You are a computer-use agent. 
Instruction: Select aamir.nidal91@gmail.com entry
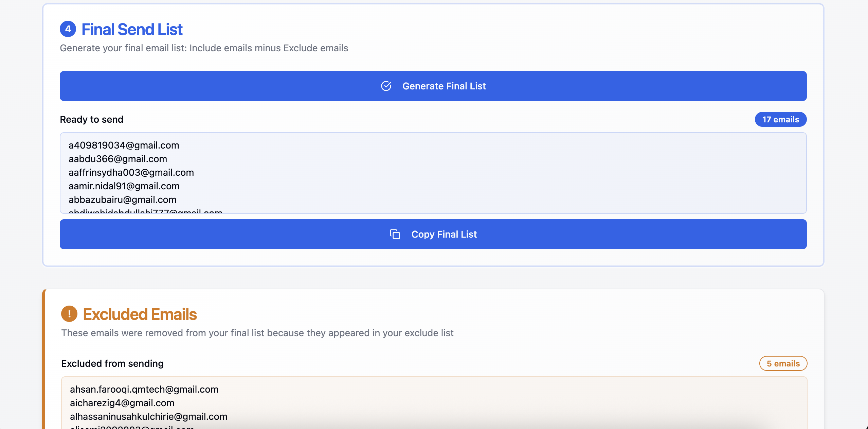[124, 186]
